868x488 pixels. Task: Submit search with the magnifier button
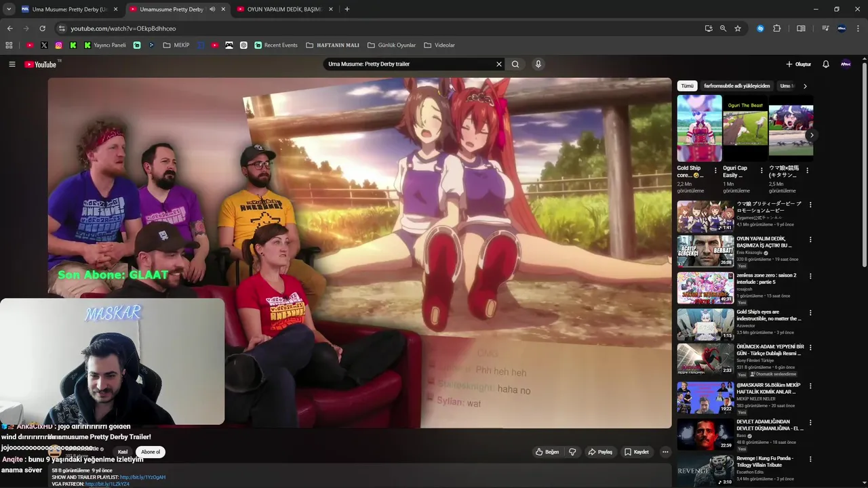coord(515,64)
